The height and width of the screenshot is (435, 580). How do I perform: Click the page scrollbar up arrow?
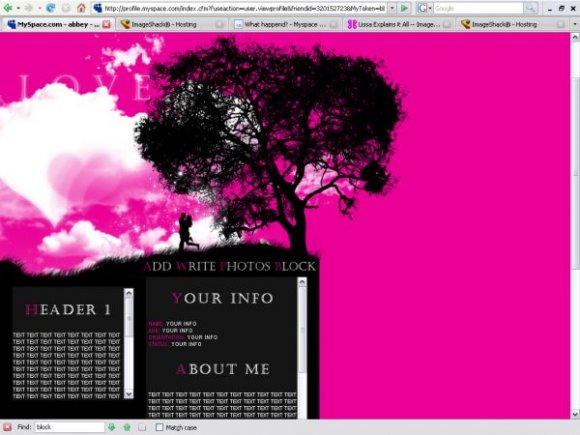pyautogui.click(x=575, y=37)
